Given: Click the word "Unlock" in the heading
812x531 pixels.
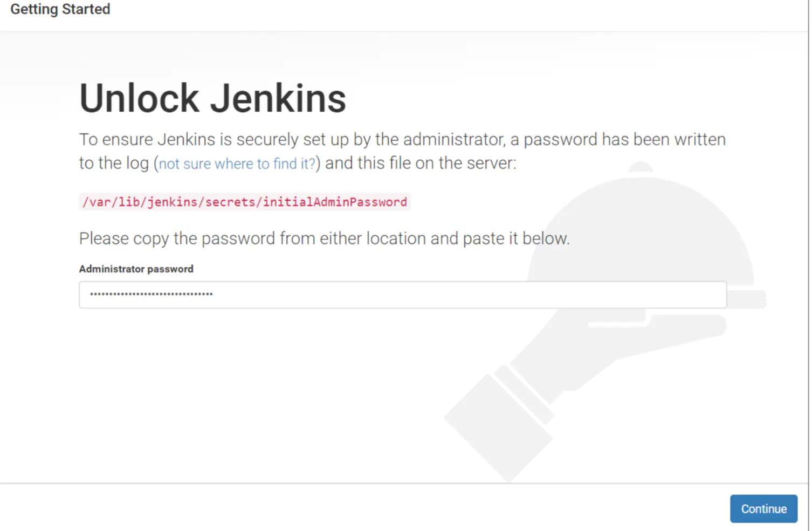Looking at the screenshot, I should [x=139, y=99].
